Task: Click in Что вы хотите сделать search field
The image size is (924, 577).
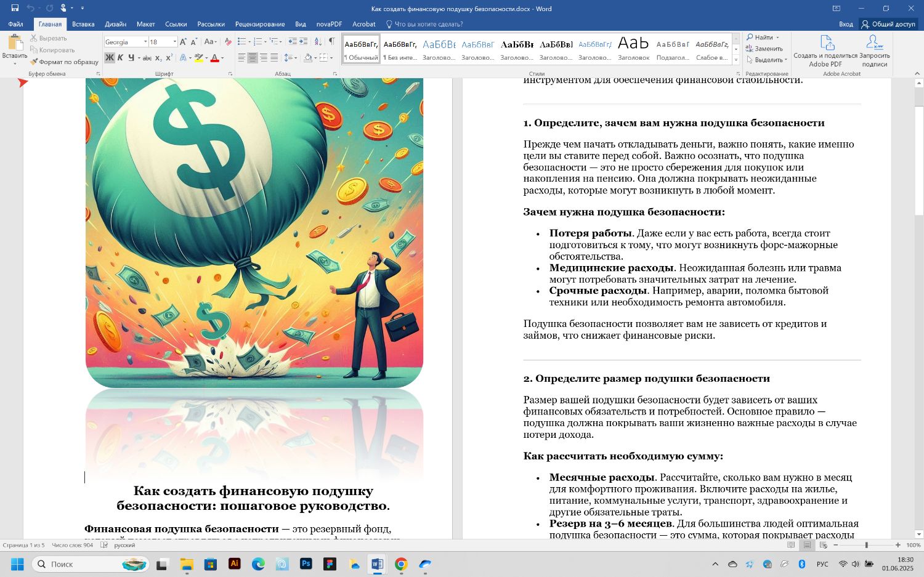Action: (428, 24)
